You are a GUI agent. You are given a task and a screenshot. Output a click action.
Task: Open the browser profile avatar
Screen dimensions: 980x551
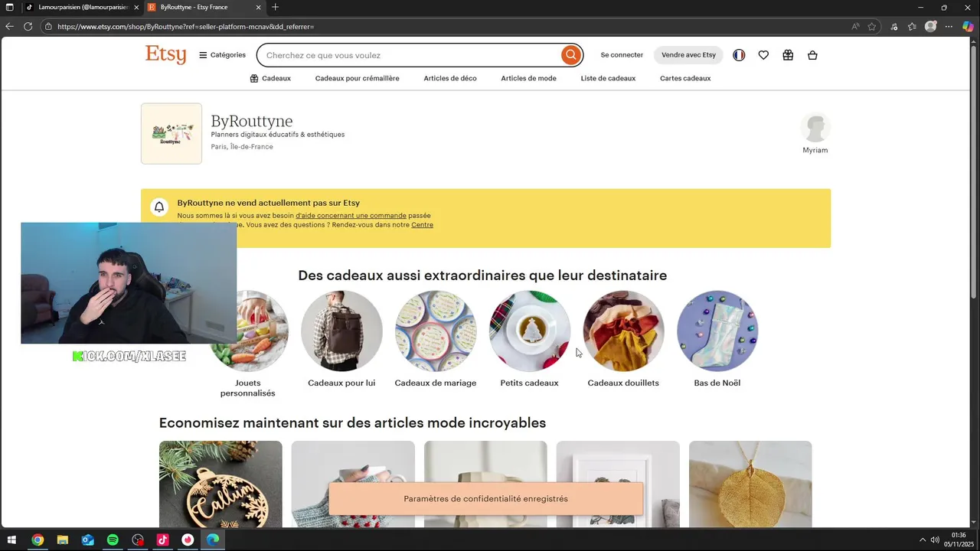(930, 26)
